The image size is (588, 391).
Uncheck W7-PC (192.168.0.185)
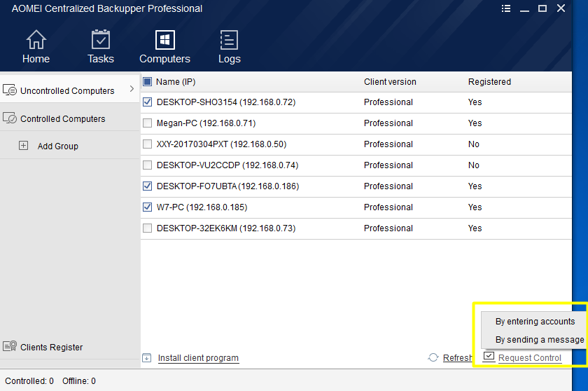[148, 207]
